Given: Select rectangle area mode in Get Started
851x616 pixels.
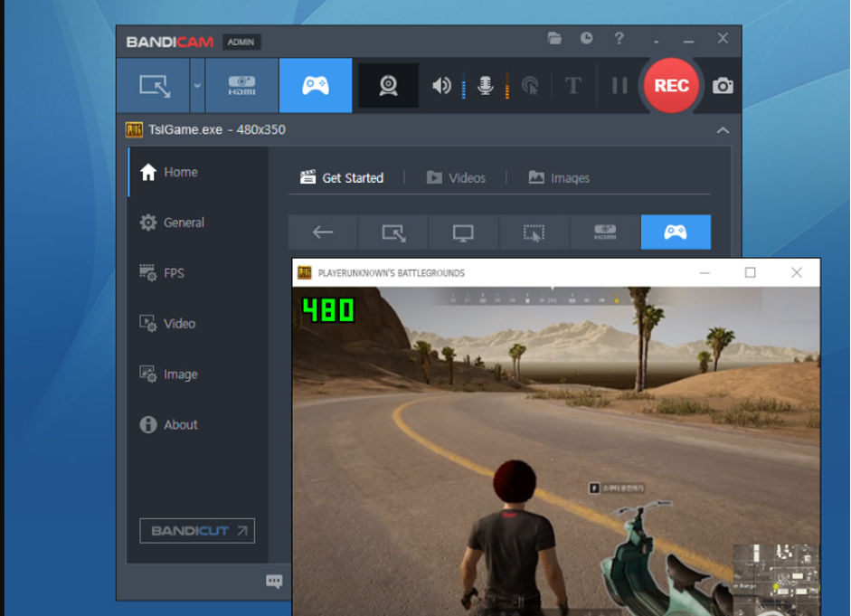Looking at the screenshot, I should pyautogui.click(x=393, y=232).
